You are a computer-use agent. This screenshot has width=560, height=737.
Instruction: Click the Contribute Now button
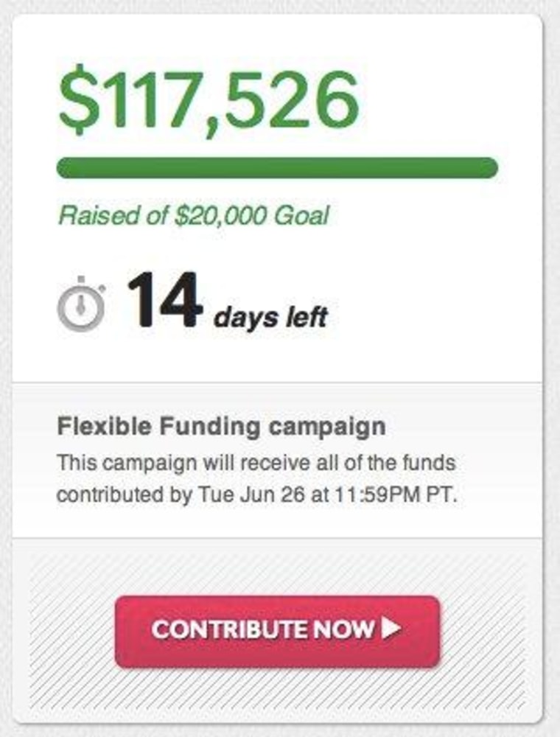coord(277,632)
